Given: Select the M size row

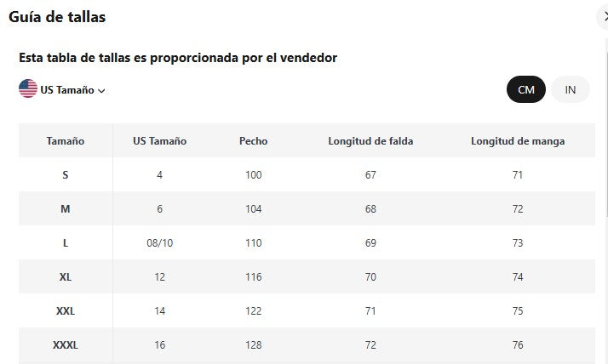Looking at the screenshot, I should click(66, 209).
